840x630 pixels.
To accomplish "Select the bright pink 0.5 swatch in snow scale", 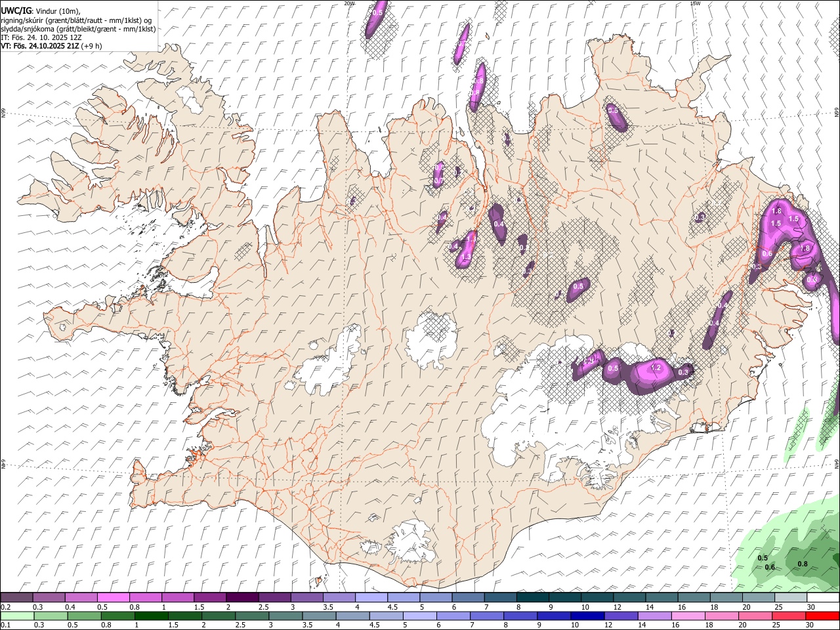I will pyautogui.click(x=114, y=598).
